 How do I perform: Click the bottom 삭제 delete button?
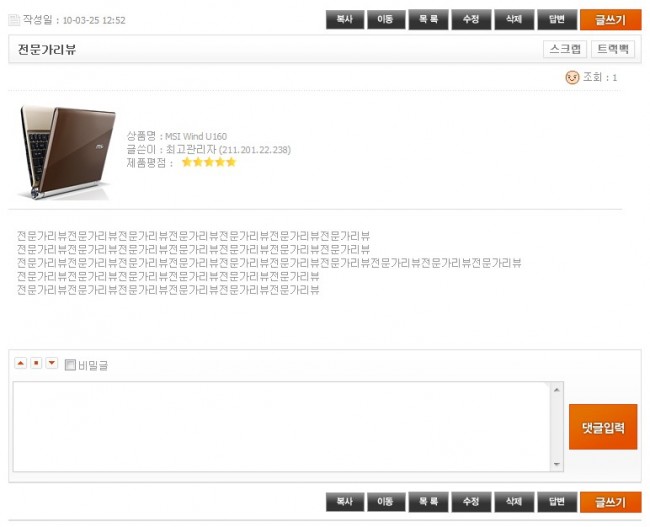(514, 502)
